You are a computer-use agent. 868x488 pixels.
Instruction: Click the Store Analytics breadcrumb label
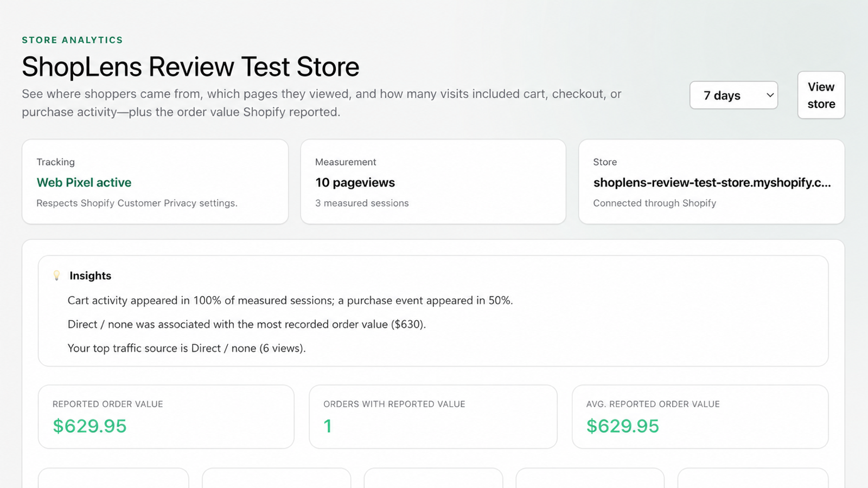[72, 40]
